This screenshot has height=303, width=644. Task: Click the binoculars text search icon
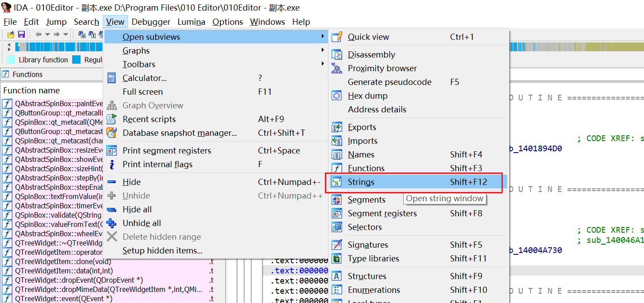[x=92, y=35]
